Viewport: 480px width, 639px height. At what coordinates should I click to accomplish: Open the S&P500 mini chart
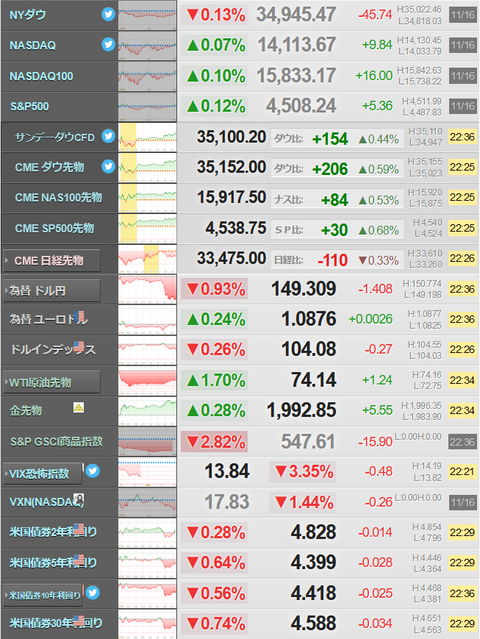148,106
